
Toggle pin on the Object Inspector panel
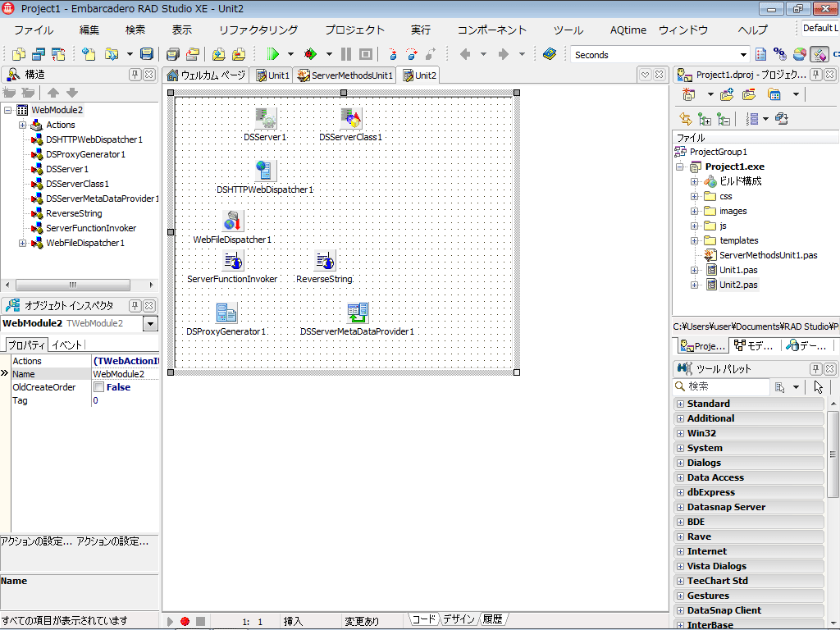point(135,306)
